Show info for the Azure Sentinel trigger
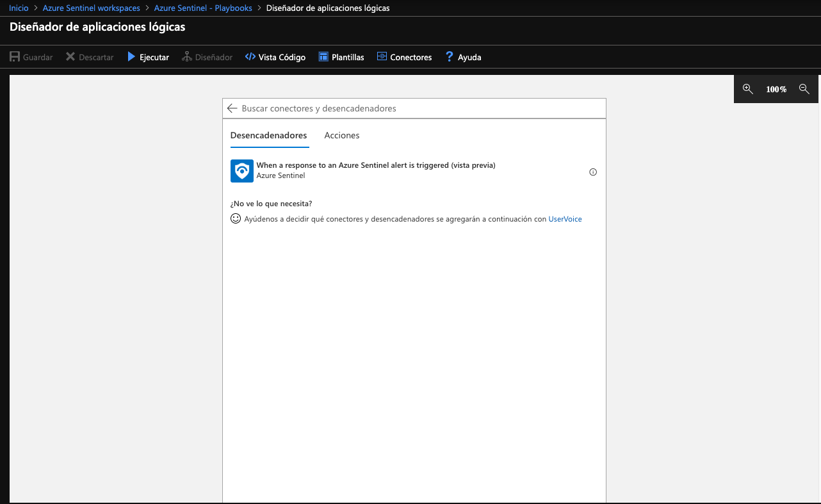Screen dimensions: 821x504 pyautogui.click(x=593, y=172)
